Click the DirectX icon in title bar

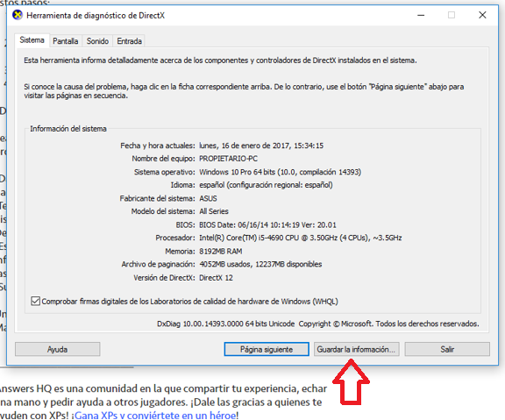click(18, 15)
